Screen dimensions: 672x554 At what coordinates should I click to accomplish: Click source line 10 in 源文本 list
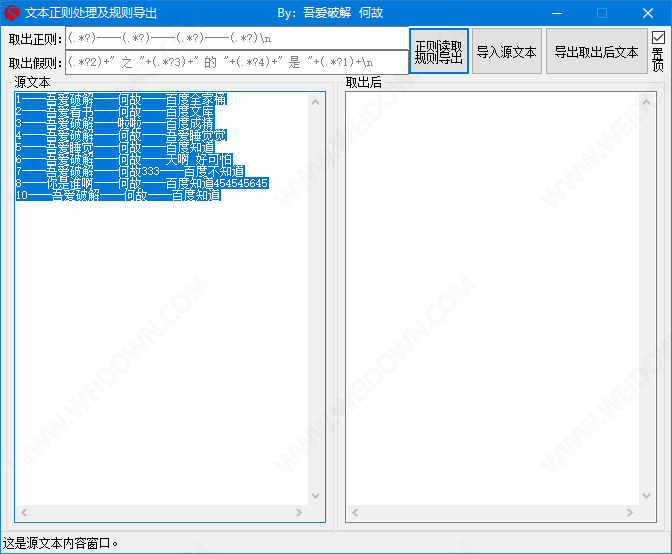coord(118,196)
